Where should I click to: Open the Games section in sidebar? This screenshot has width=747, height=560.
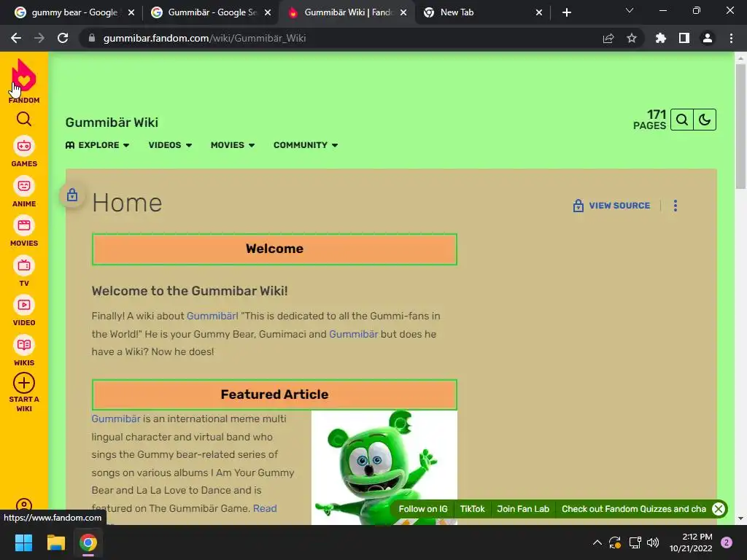(24, 152)
